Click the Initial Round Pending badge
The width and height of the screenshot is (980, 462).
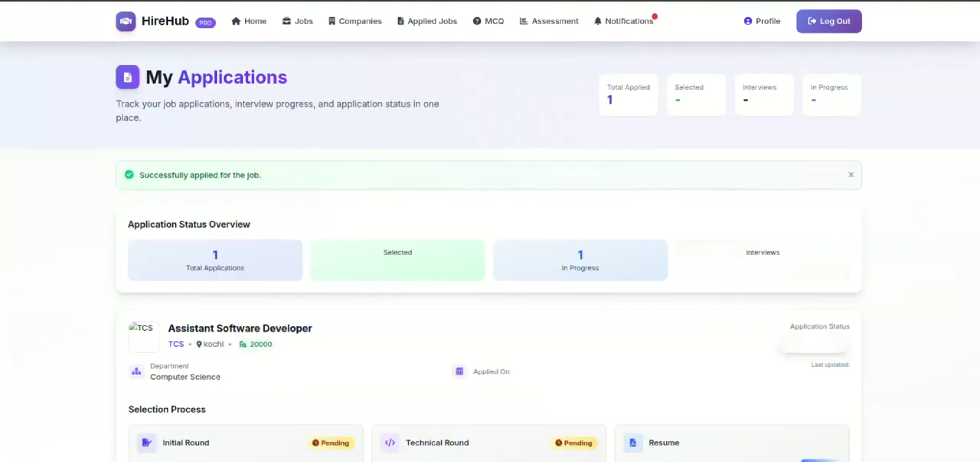pyautogui.click(x=331, y=443)
